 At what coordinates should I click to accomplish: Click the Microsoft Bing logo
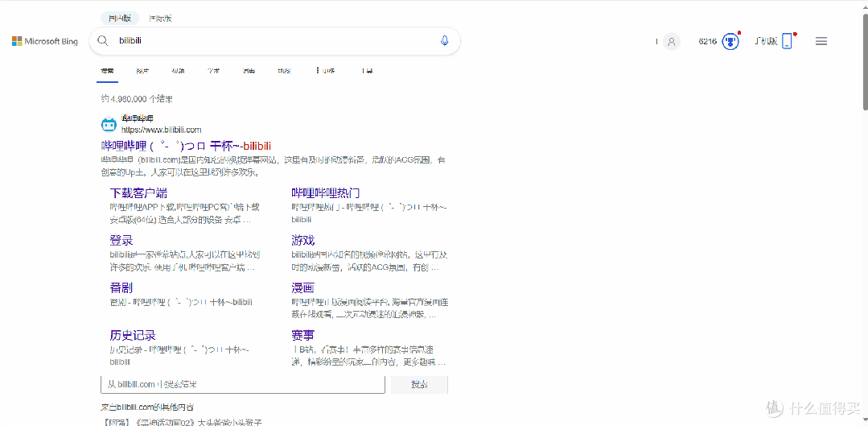tap(45, 41)
